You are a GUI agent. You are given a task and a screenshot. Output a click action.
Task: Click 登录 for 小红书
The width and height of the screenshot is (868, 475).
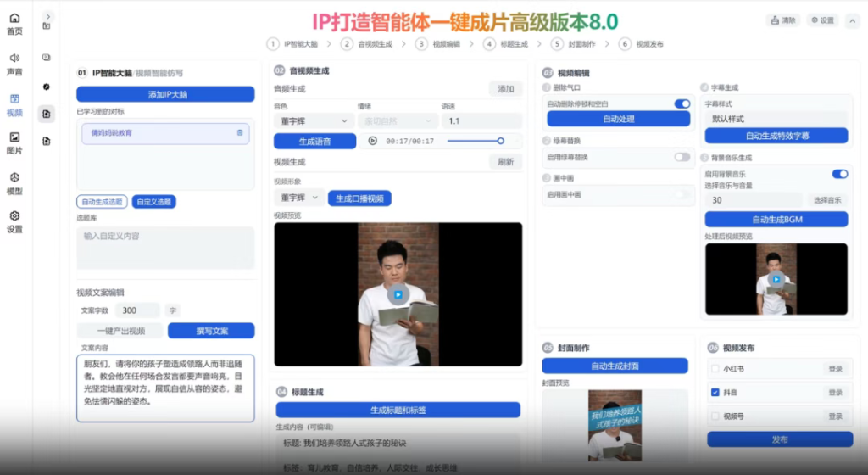[835, 369]
